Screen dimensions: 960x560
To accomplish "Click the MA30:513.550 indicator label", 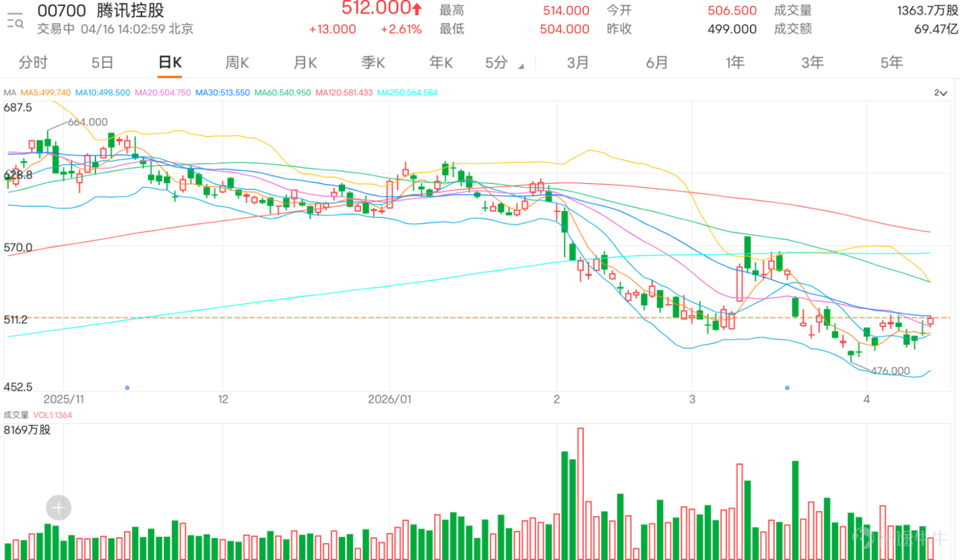I will tap(223, 93).
